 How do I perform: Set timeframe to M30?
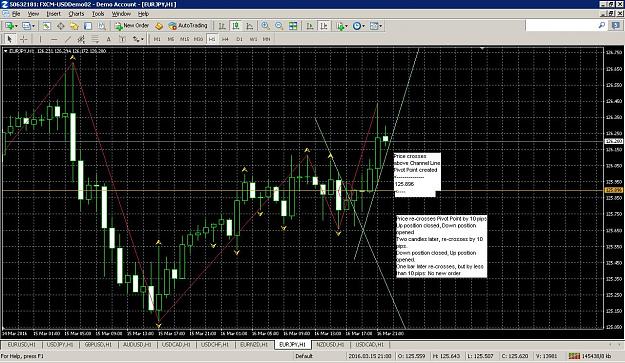pyautogui.click(x=198, y=39)
